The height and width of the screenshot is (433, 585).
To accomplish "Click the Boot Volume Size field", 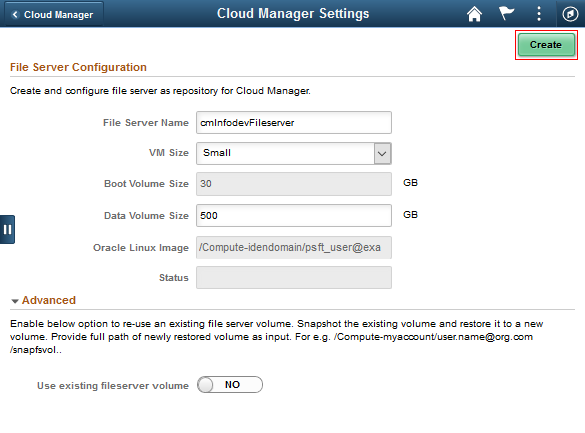I will click(x=294, y=184).
